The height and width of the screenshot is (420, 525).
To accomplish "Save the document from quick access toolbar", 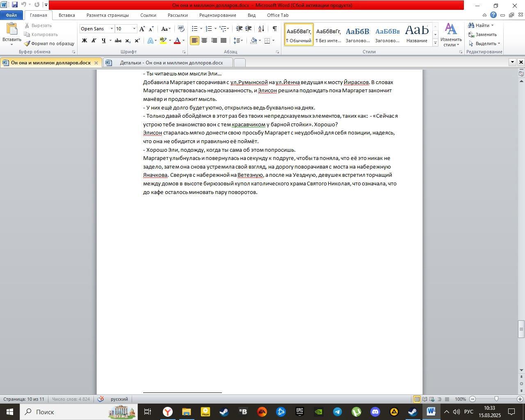I will pyautogui.click(x=15, y=5).
